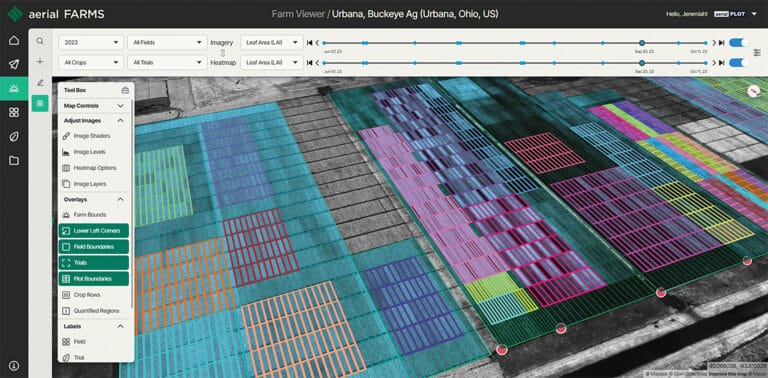Select the pencil edit tool
Viewport: 768px width, 378px height.
(x=40, y=82)
